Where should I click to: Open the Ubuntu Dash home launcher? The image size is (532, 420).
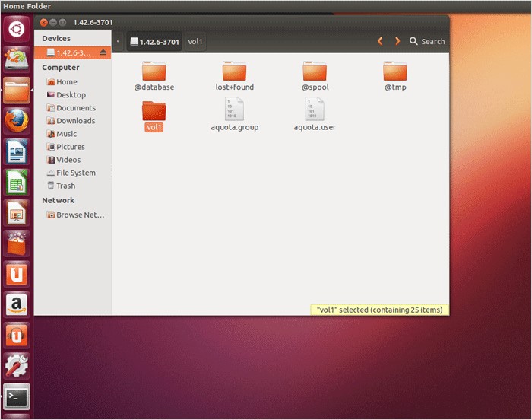[x=16, y=29]
